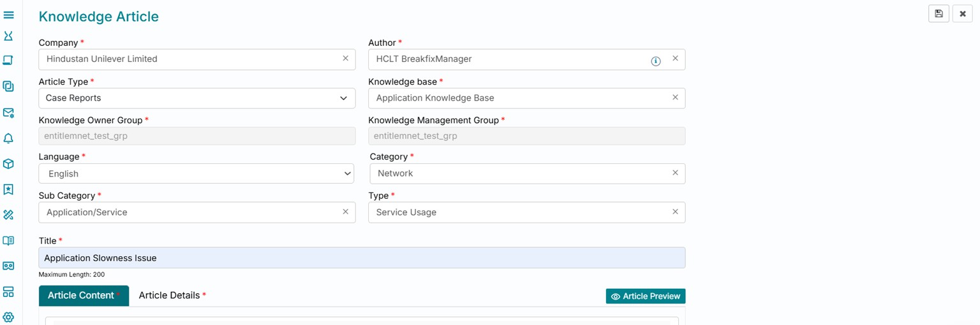Clear the Sub Category field value
This screenshot has height=325, width=980.
coord(345,212)
